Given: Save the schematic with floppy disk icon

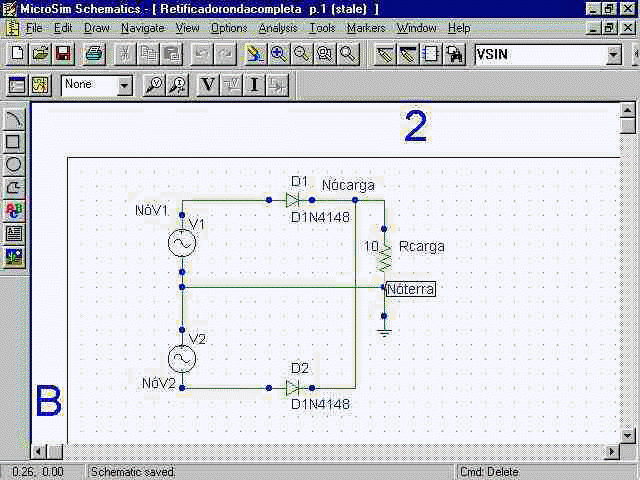Looking at the screenshot, I should tap(63, 54).
